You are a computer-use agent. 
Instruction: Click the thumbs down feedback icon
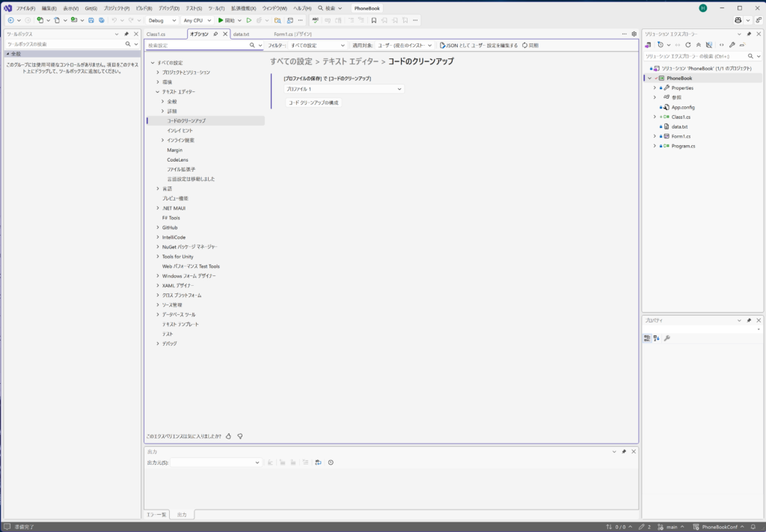coord(239,435)
